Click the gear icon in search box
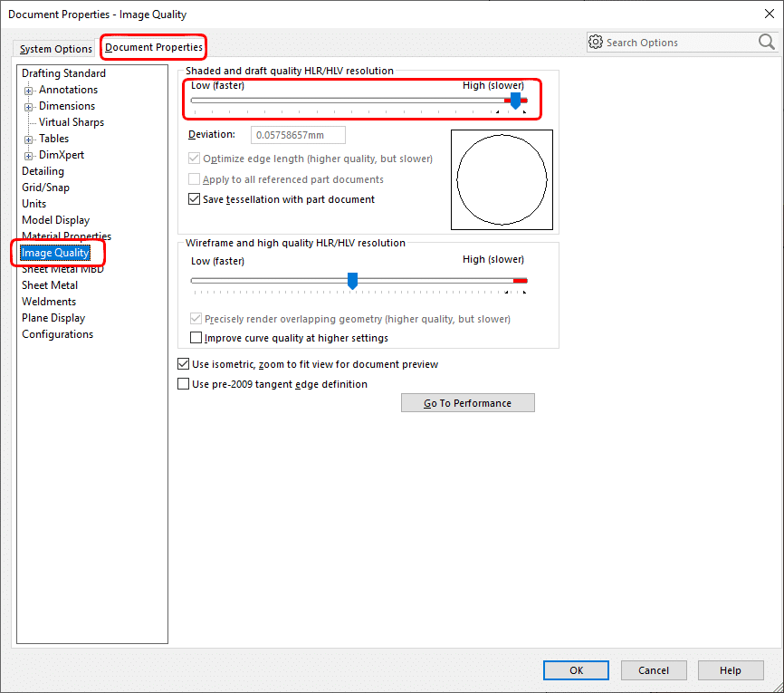The height and width of the screenshot is (693, 784). tap(596, 42)
